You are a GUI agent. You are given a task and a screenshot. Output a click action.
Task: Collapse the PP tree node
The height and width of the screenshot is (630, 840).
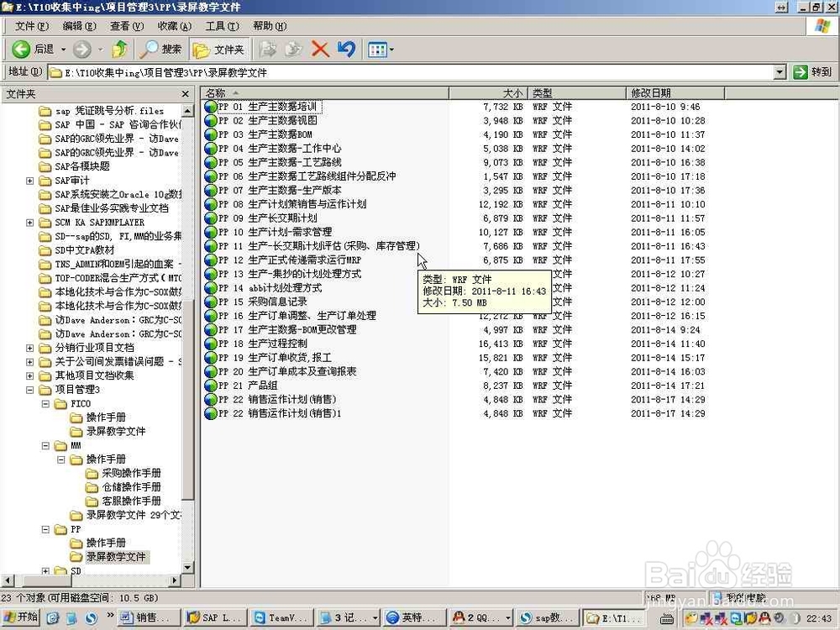point(45,528)
